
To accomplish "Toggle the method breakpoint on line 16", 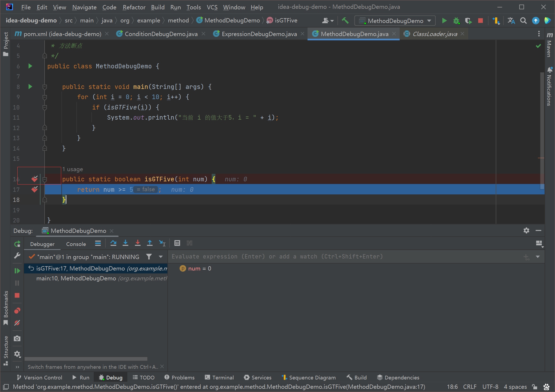I will pos(34,179).
